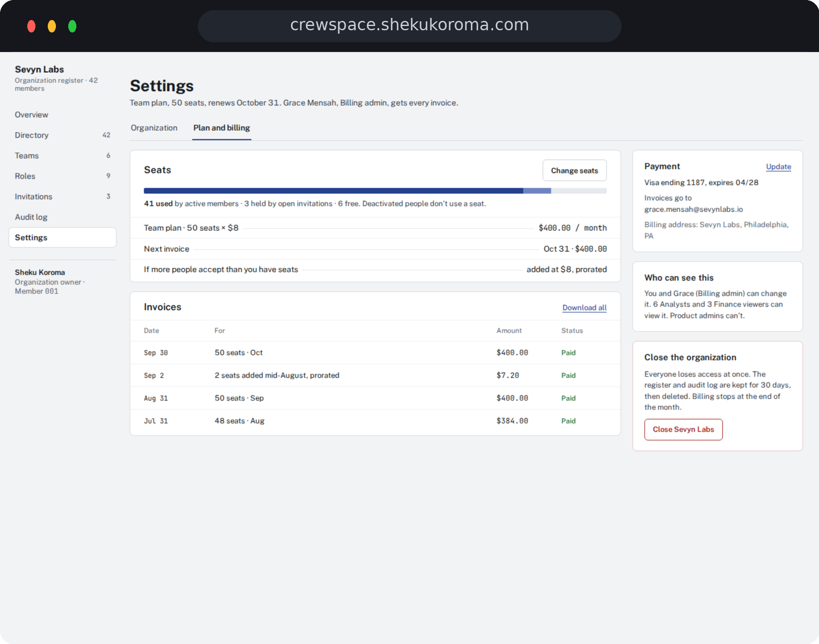Click '50 seats · Sep' invoice description
The width and height of the screenshot is (819, 644).
(239, 398)
